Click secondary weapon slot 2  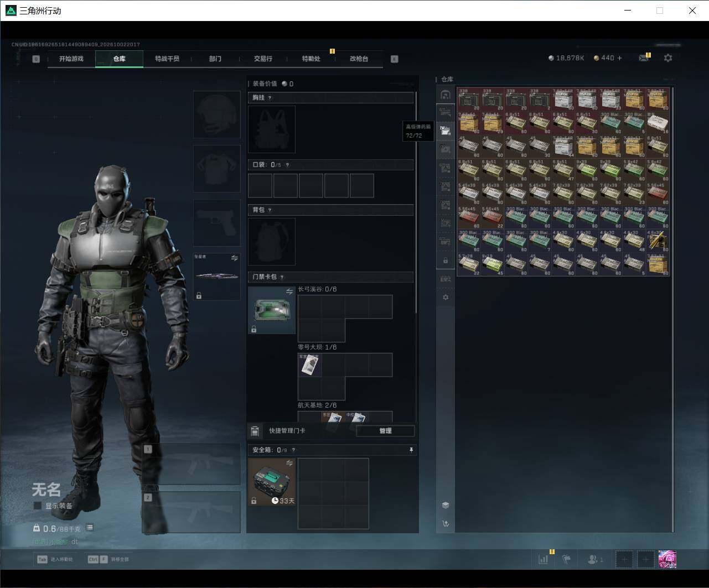point(192,513)
